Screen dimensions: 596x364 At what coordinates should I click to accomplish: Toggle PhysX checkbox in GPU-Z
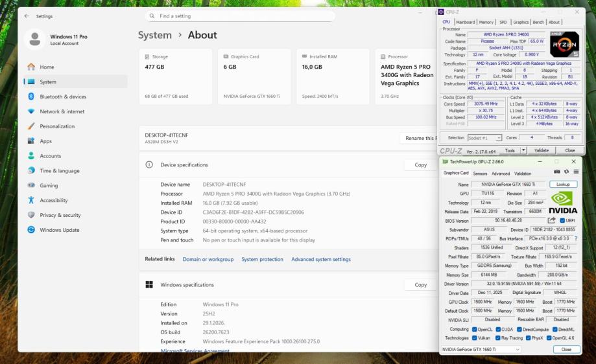529,338
